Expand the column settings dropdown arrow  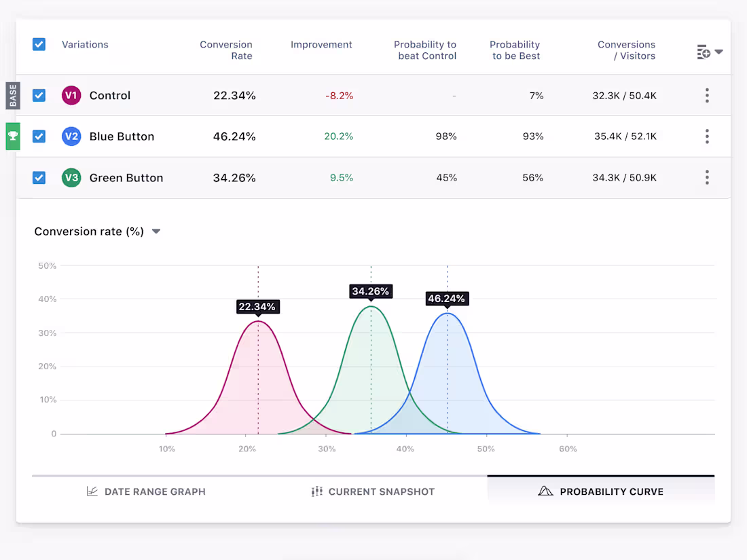click(x=718, y=51)
